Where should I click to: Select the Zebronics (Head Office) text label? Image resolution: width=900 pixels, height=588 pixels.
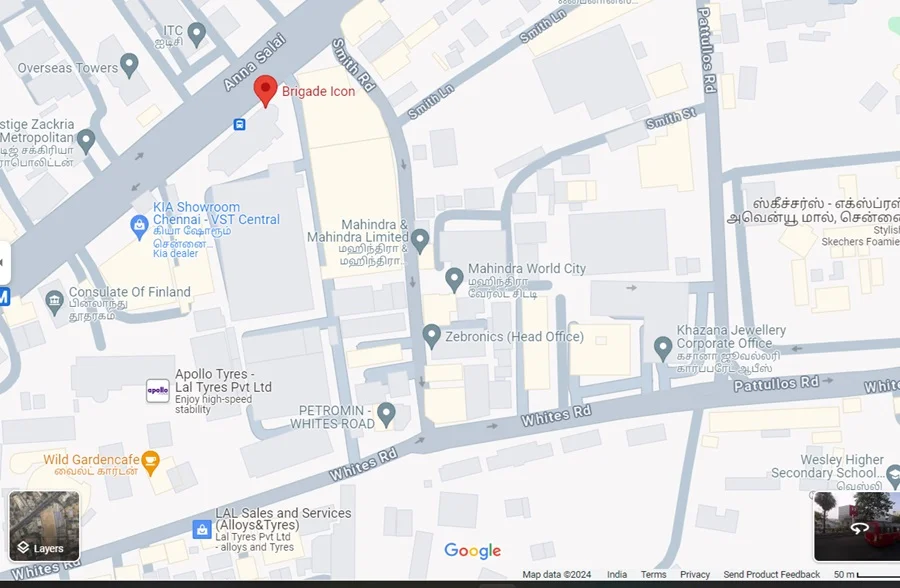[514, 336]
